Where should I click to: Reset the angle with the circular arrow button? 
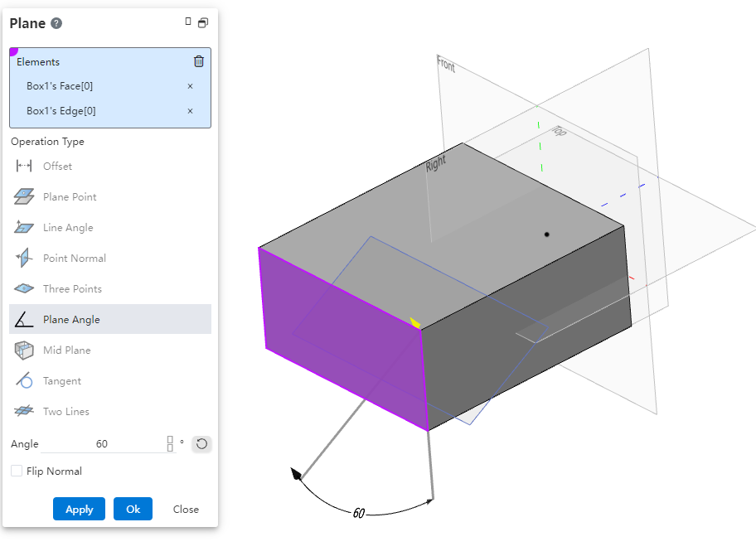tap(201, 444)
